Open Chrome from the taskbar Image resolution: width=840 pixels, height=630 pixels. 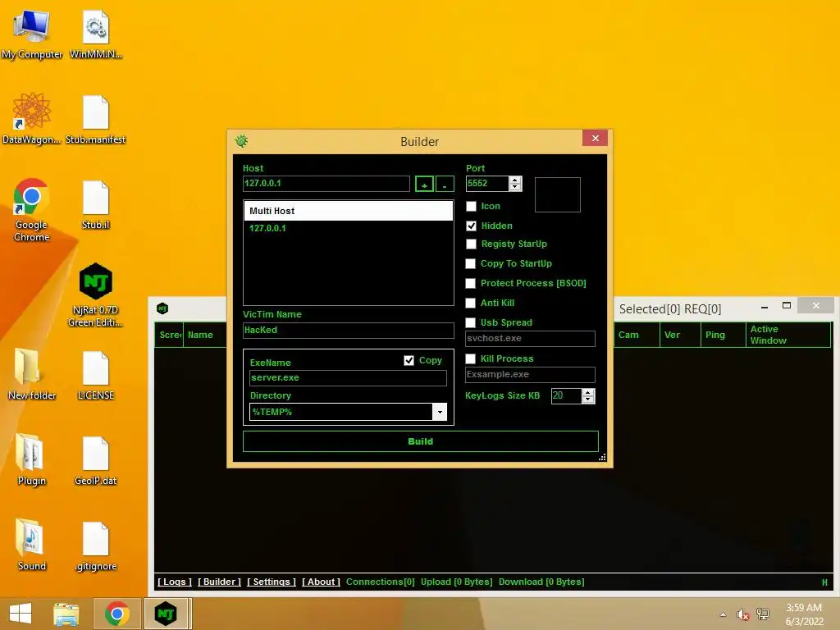point(116,614)
